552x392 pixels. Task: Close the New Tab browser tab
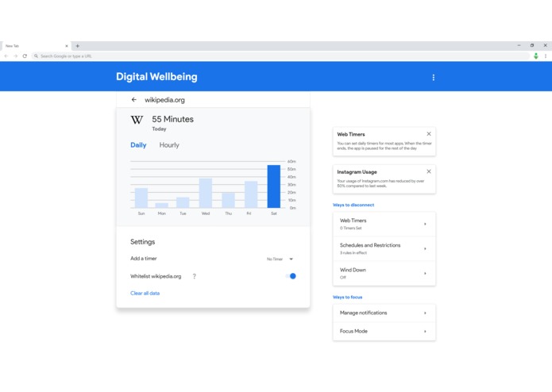67,46
